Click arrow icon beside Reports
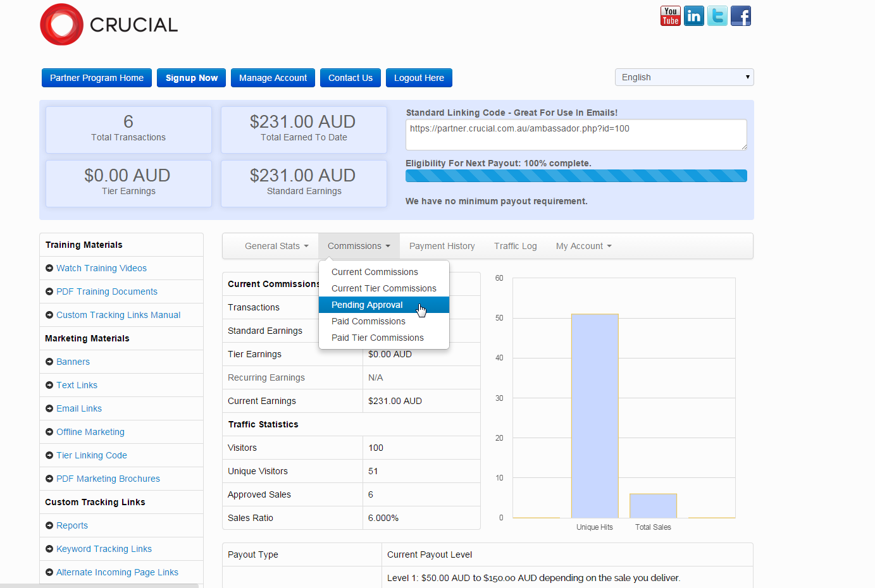This screenshot has height=588, width=875. (49, 525)
